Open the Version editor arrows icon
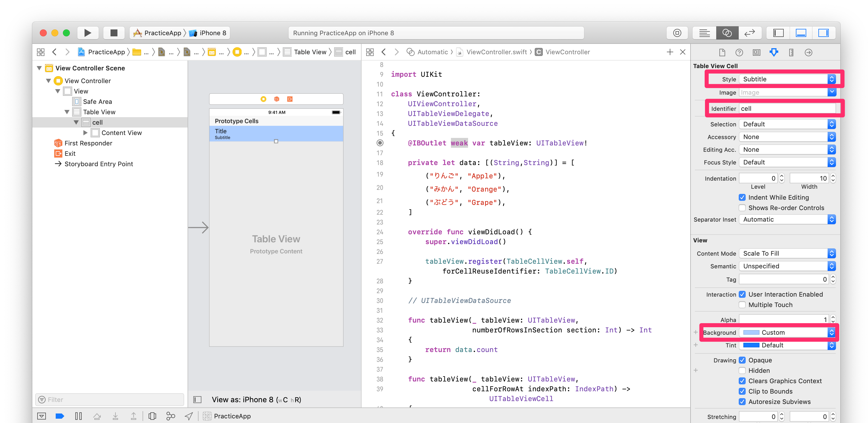 (750, 33)
